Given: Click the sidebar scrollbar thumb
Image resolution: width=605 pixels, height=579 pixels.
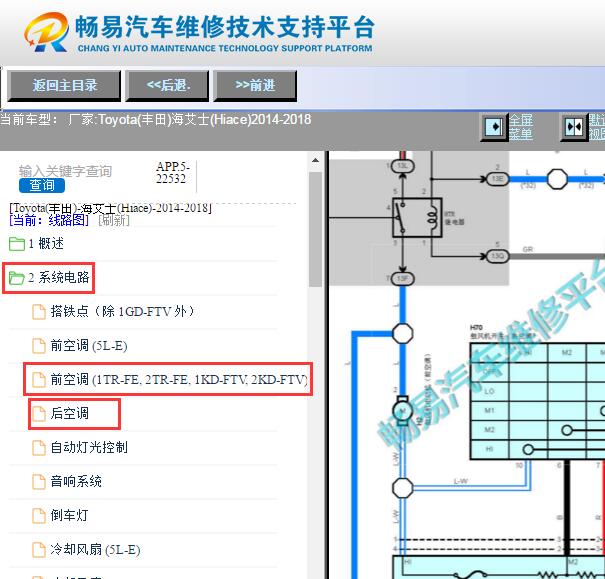Looking at the screenshot, I should pyautogui.click(x=315, y=230).
